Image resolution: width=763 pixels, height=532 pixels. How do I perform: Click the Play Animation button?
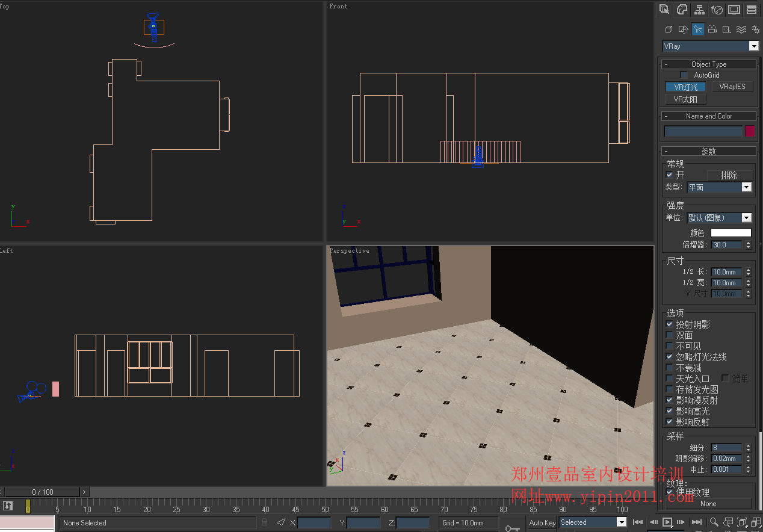[667, 522]
